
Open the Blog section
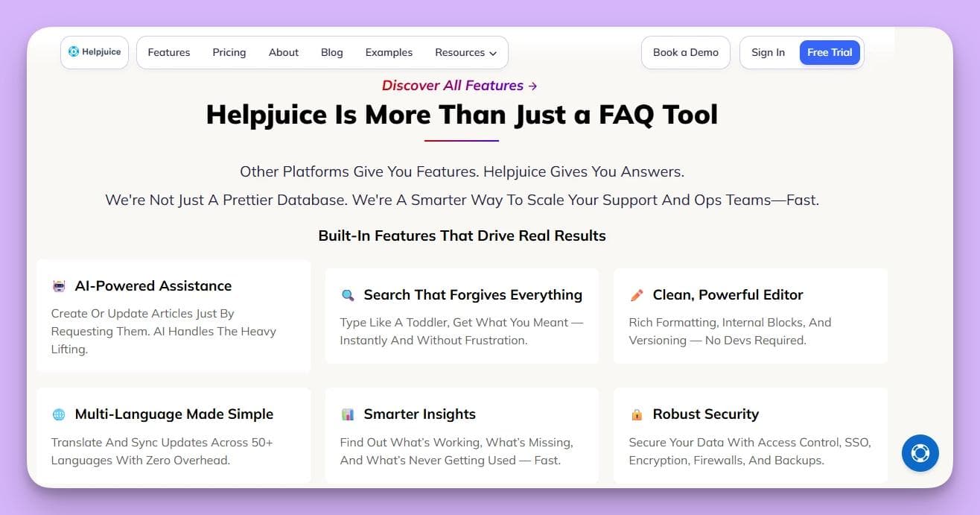(331, 52)
